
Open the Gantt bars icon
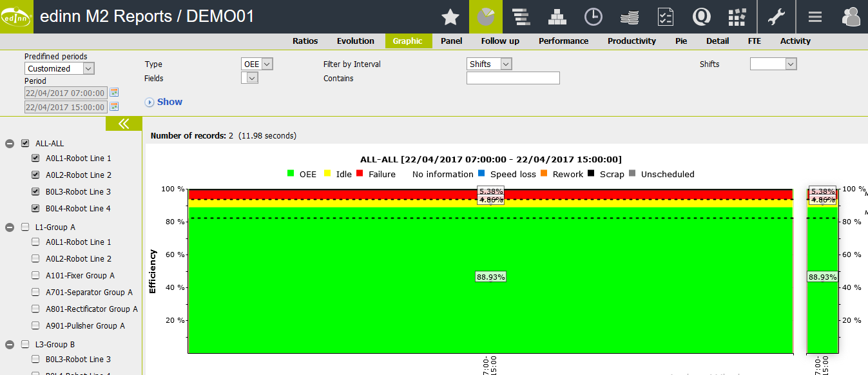pyautogui.click(x=521, y=17)
